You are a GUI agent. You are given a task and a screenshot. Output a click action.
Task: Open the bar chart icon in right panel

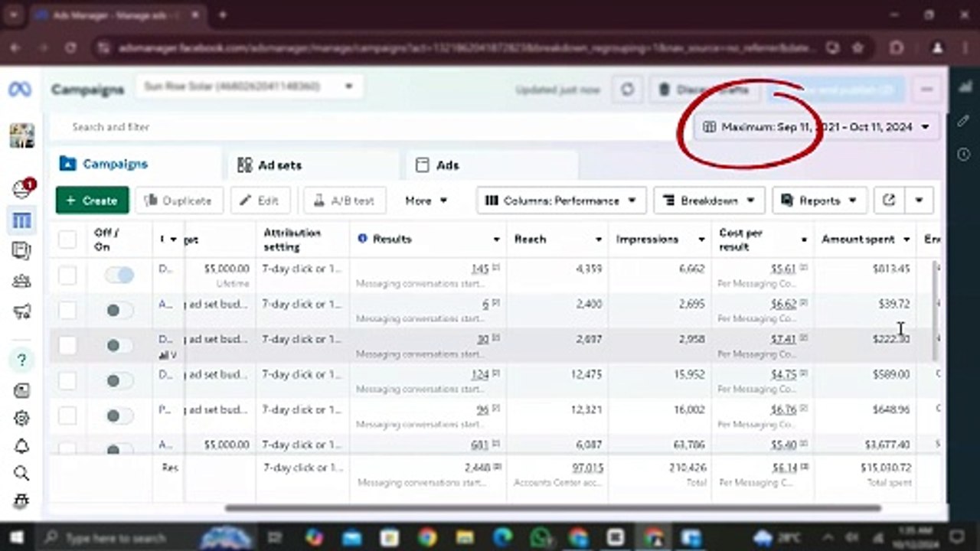(964, 86)
